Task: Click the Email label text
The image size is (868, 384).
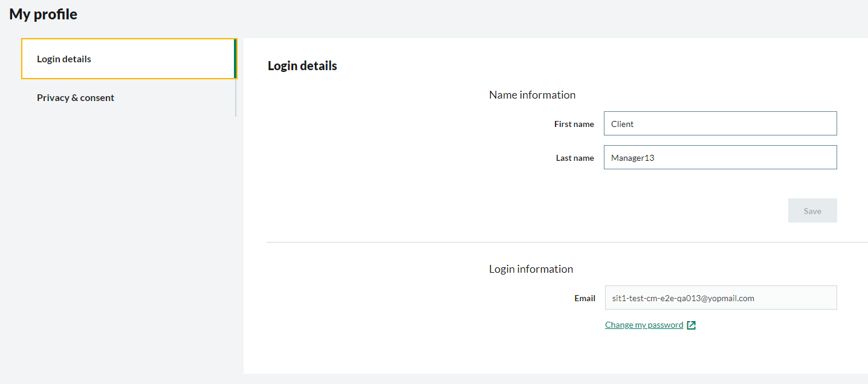Action: [585, 298]
